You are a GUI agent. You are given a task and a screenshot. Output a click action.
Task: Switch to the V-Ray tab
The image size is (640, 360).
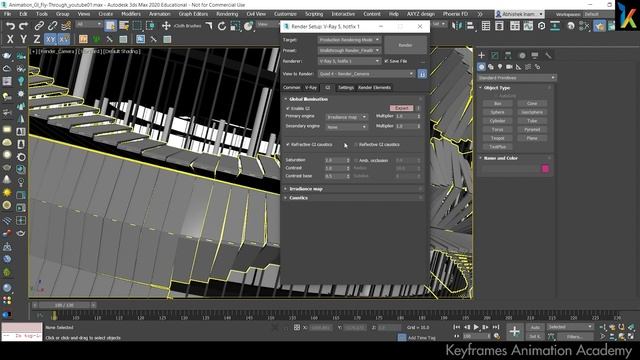click(x=311, y=87)
